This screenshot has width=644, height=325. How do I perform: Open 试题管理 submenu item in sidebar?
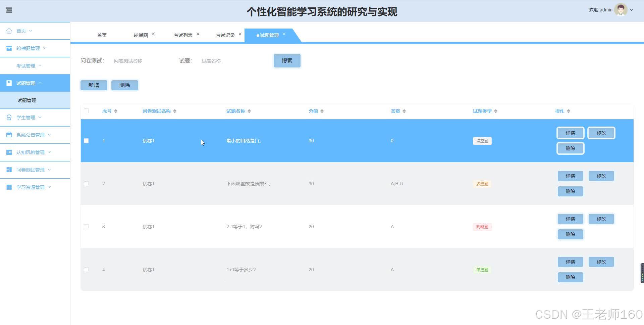35,100
